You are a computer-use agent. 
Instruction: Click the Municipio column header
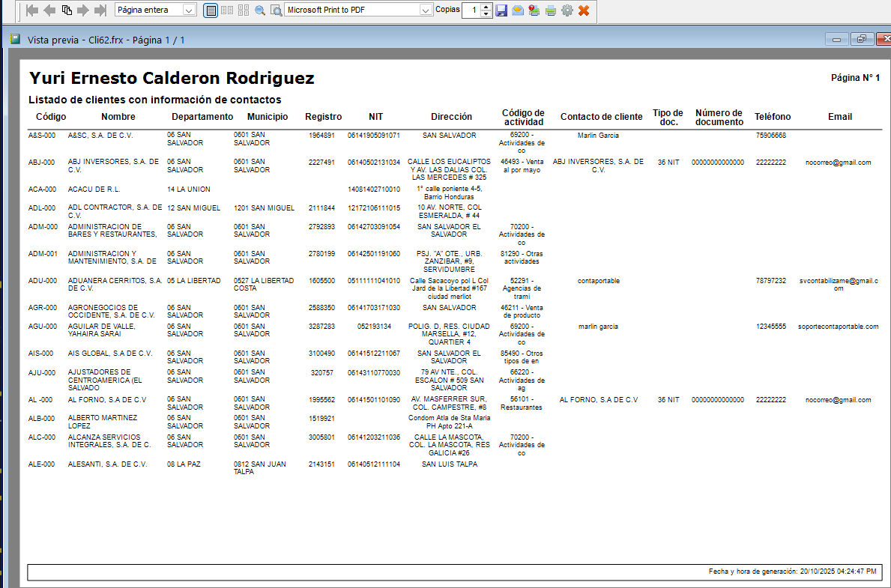point(268,116)
